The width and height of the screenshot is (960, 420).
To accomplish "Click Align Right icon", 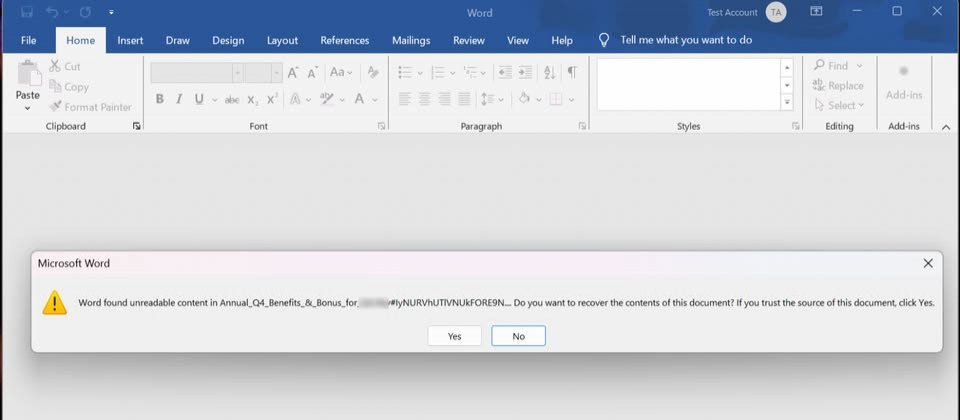I will [x=444, y=99].
